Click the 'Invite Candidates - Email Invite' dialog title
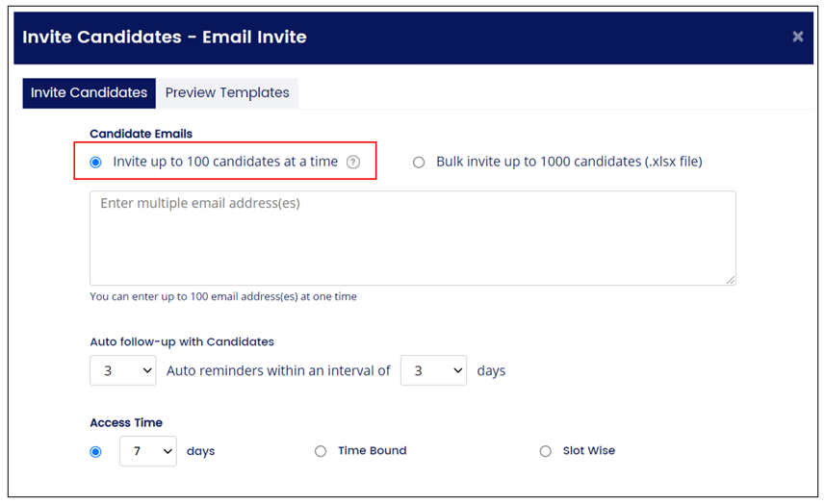The height and width of the screenshot is (504, 825). [x=165, y=37]
